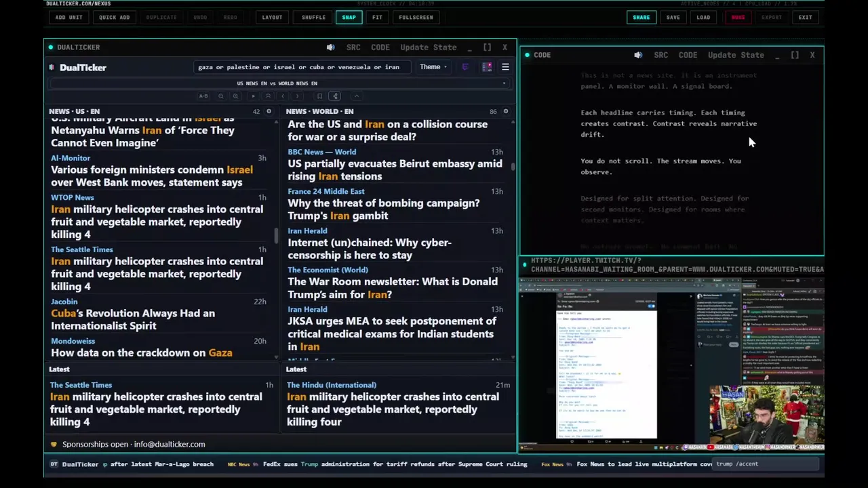Zoom in with the plus magnifier icon
Image resolution: width=868 pixels, height=488 pixels.
point(235,96)
